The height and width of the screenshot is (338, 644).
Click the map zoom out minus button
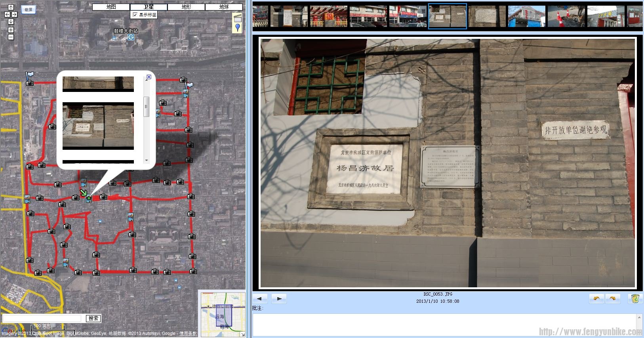11,37
